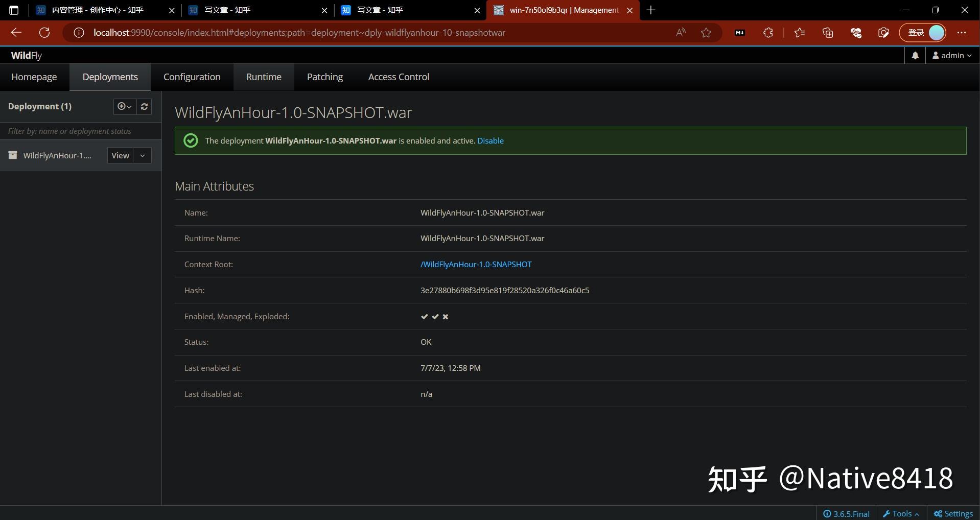Click the Main Attributes section heading
Viewport: 980px width, 520px height.
coord(215,186)
